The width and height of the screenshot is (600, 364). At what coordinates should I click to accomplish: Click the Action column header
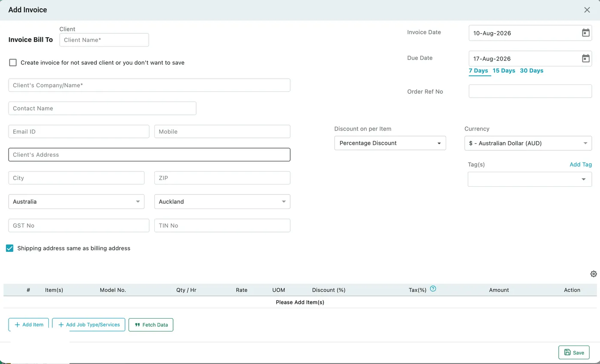(x=572, y=290)
